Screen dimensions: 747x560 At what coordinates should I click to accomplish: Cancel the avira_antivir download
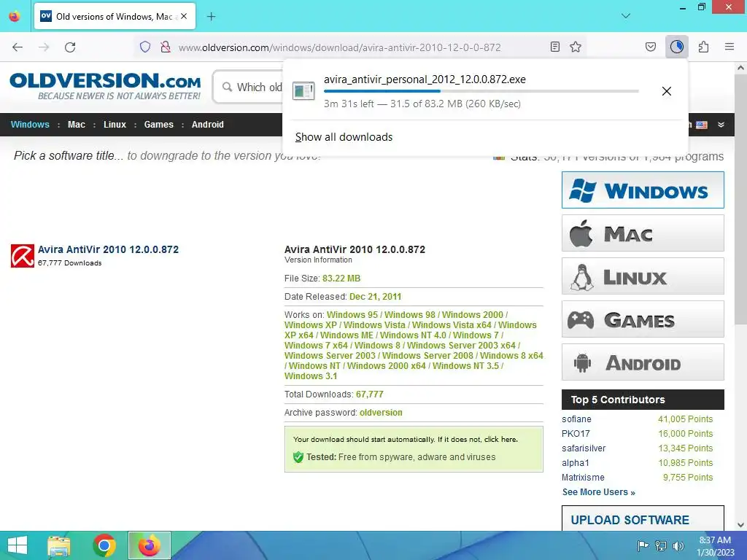pyautogui.click(x=667, y=91)
